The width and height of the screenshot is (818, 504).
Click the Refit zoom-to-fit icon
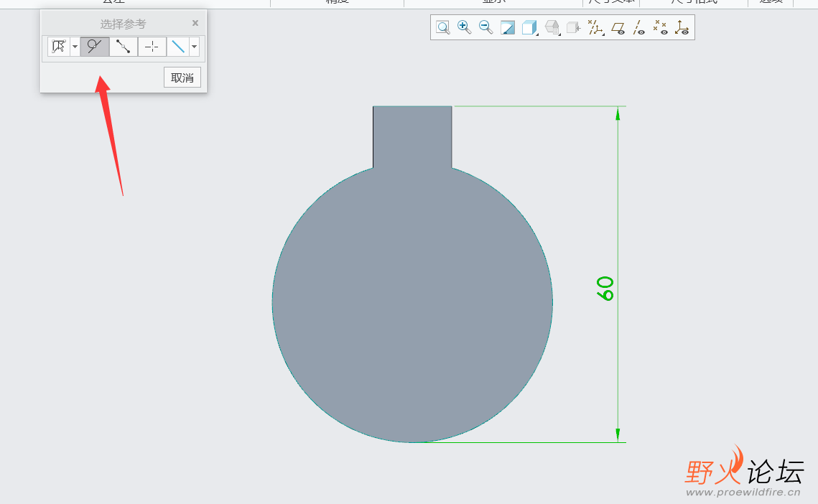(443, 28)
